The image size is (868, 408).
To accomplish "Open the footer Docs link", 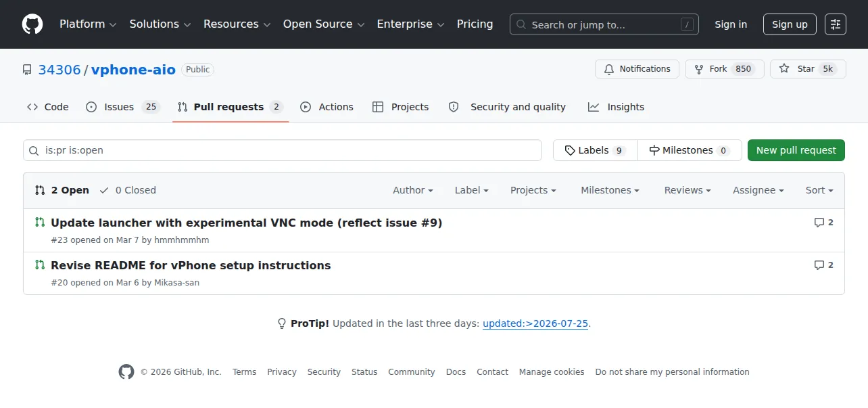I will coord(456,372).
